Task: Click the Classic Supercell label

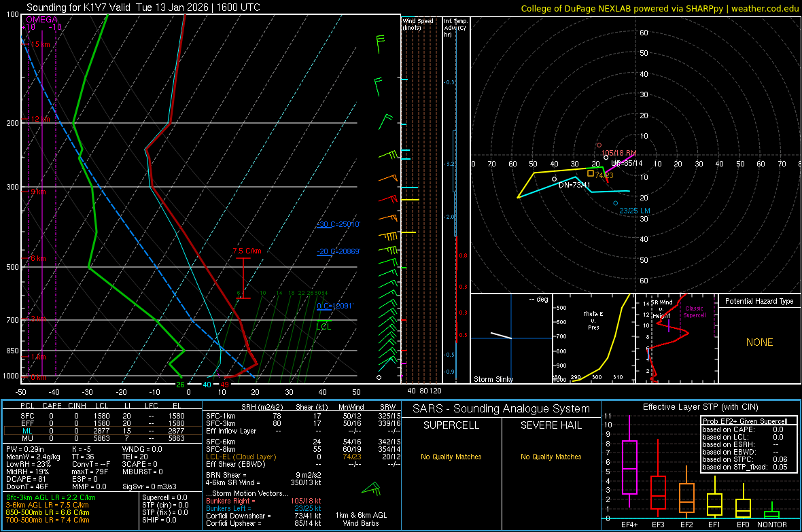Action: (695, 312)
